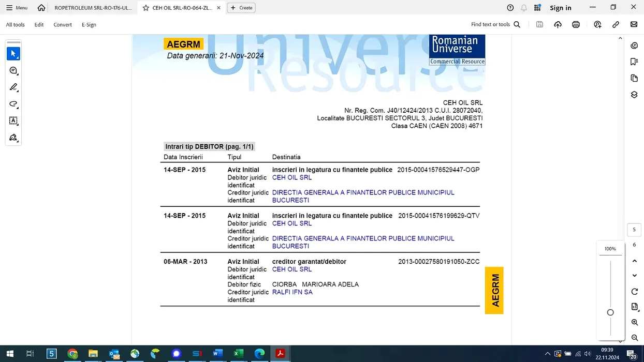Click the zoom in magnifier button
The image size is (644, 362).
pos(635,323)
